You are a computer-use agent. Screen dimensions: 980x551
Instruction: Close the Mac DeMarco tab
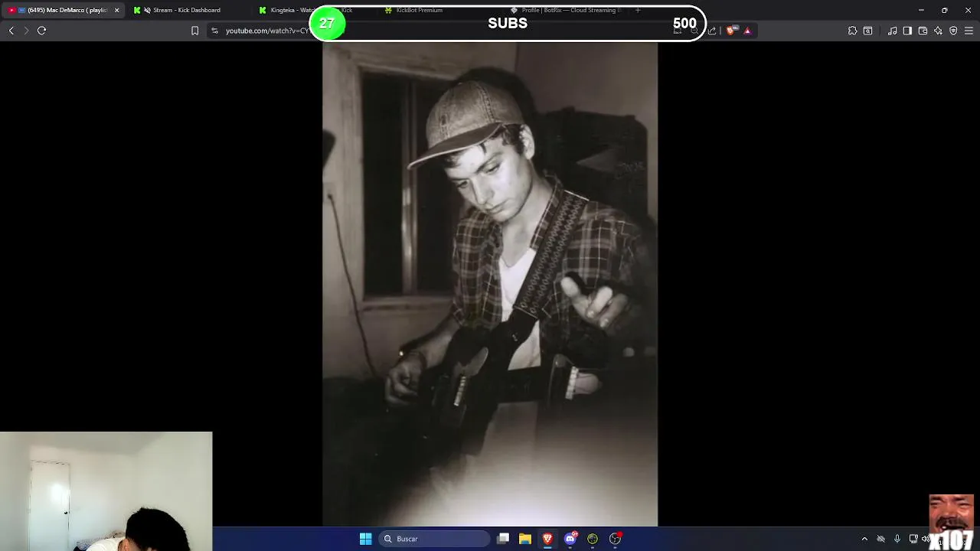tap(116, 10)
